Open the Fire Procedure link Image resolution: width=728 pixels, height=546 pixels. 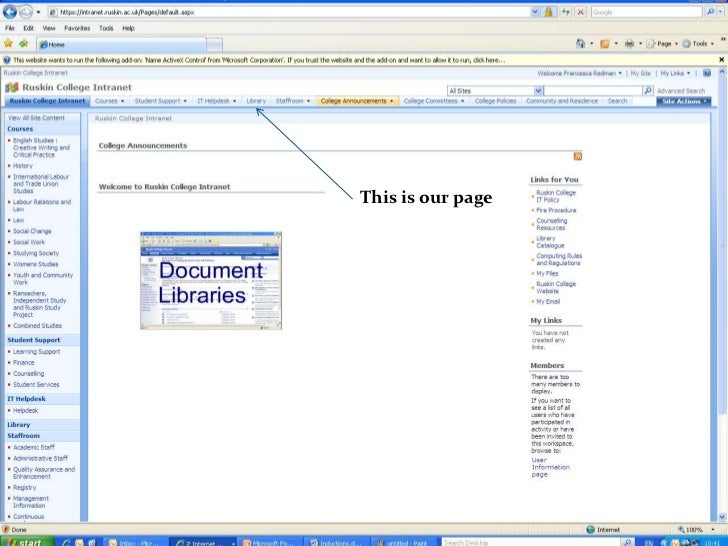(556, 210)
